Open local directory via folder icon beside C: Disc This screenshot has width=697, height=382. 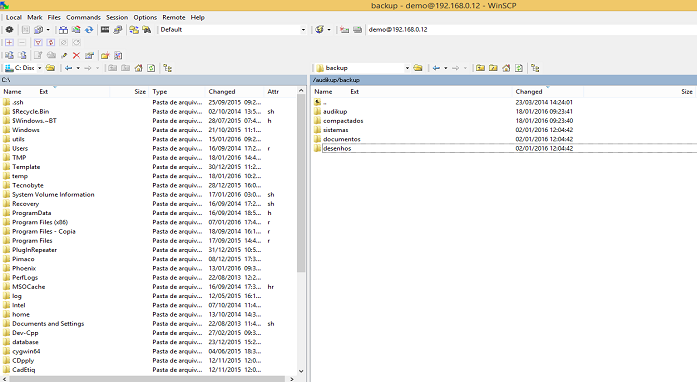coord(50,68)
